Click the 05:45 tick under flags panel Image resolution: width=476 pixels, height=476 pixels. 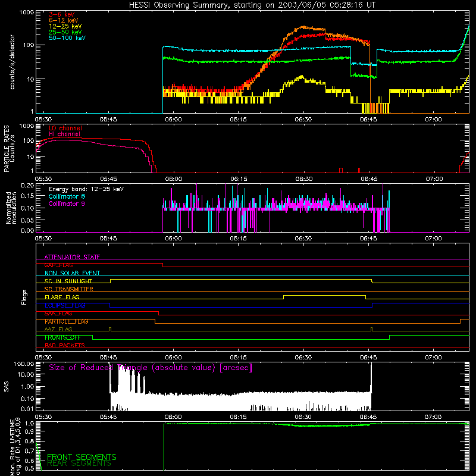point(108,358)
